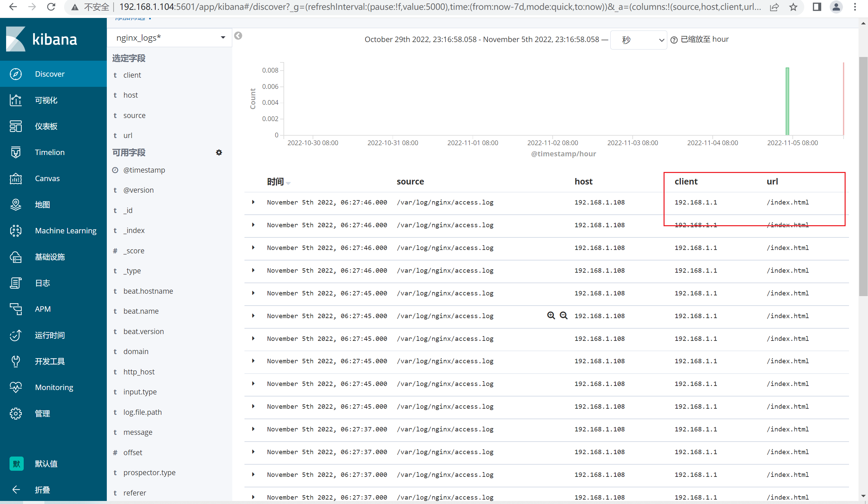Toggle the browser side panel icon

click(x=817, y=7)
